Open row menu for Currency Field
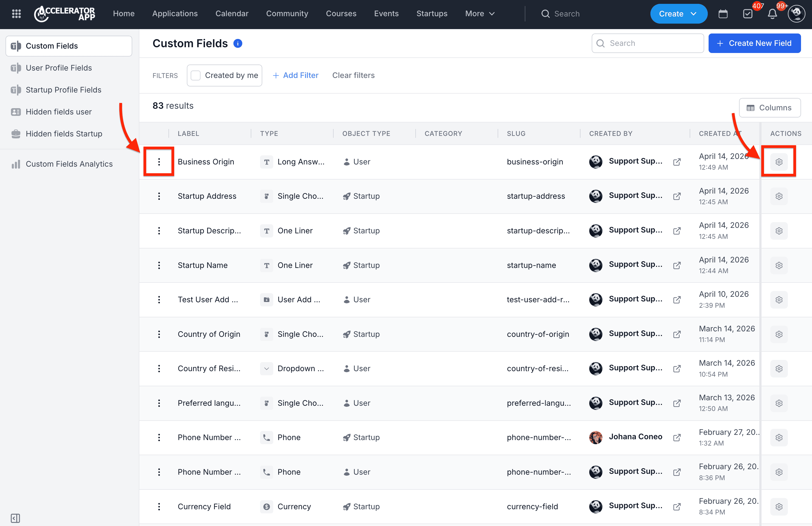812x526 pixels. click(159, 507)
